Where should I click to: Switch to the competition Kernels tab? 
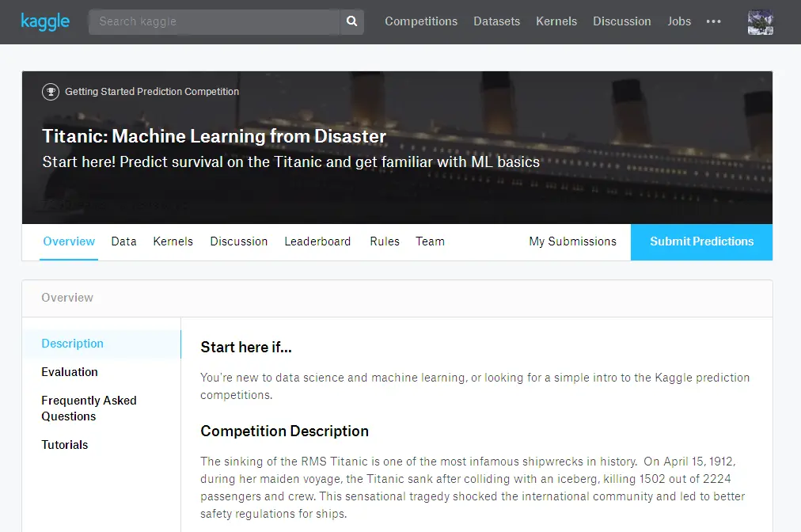coord(173,241)
